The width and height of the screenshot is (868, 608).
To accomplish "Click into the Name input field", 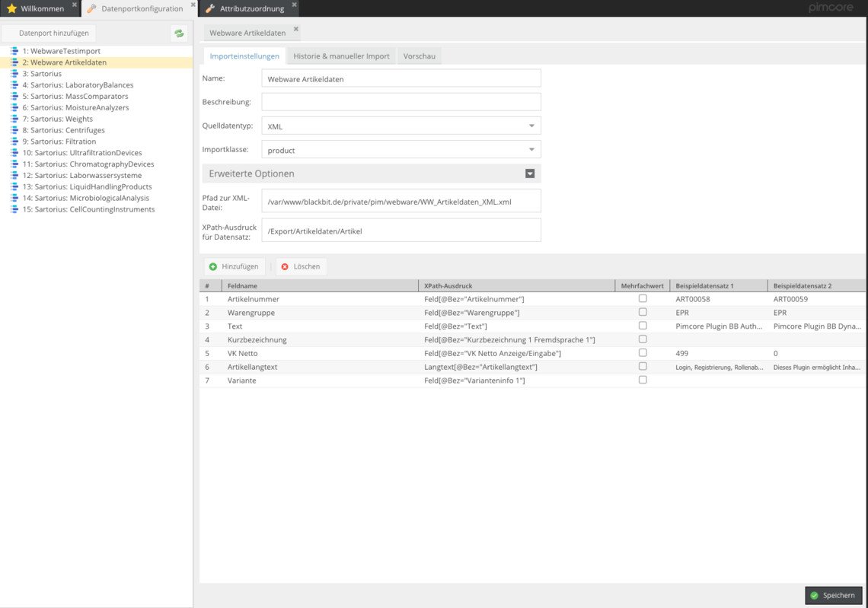I will point(400,78).
